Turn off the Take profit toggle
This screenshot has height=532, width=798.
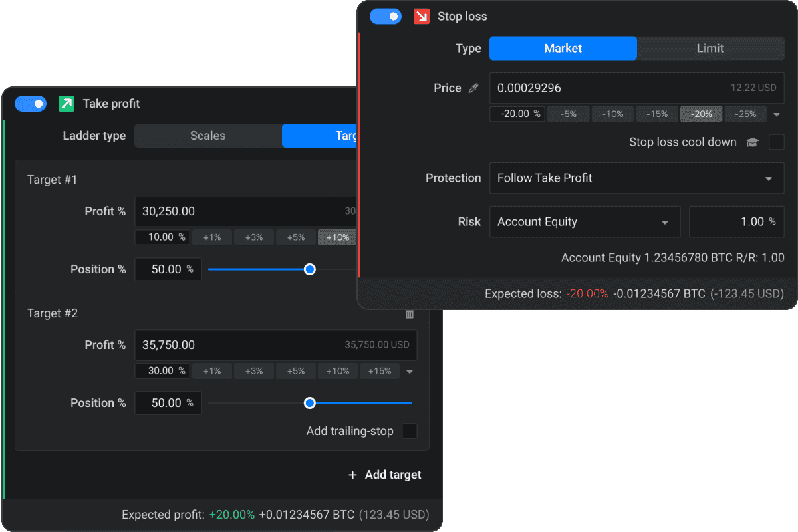tap(31, 104)
